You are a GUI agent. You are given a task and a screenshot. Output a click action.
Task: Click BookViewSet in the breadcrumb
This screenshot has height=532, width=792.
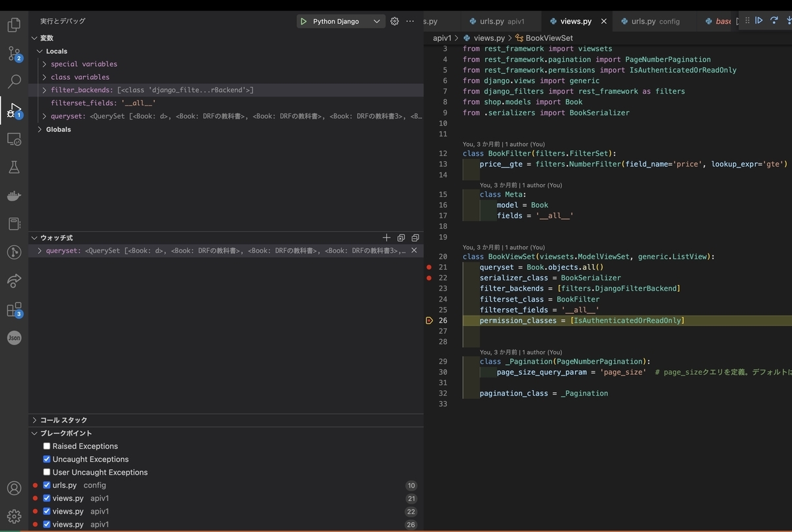point(548,38)
